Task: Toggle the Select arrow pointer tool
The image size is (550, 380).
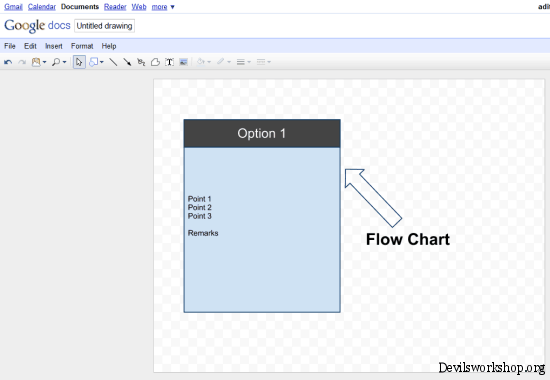Action: coord(79,62)
